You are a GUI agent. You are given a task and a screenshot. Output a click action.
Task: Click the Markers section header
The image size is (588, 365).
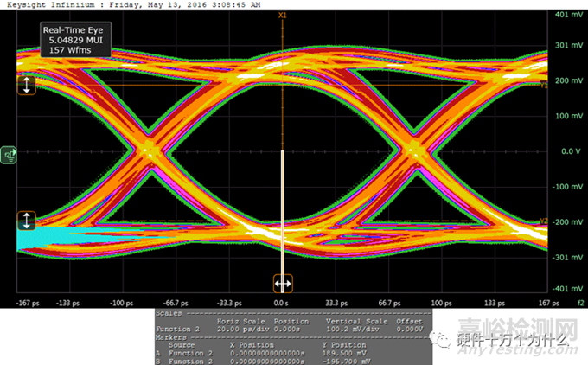pos(169,337)
